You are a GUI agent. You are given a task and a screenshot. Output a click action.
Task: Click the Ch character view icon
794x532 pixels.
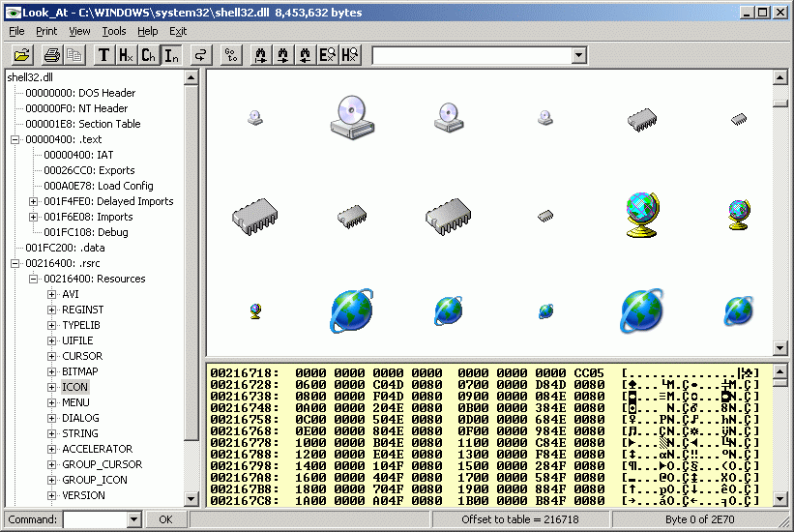148,55
